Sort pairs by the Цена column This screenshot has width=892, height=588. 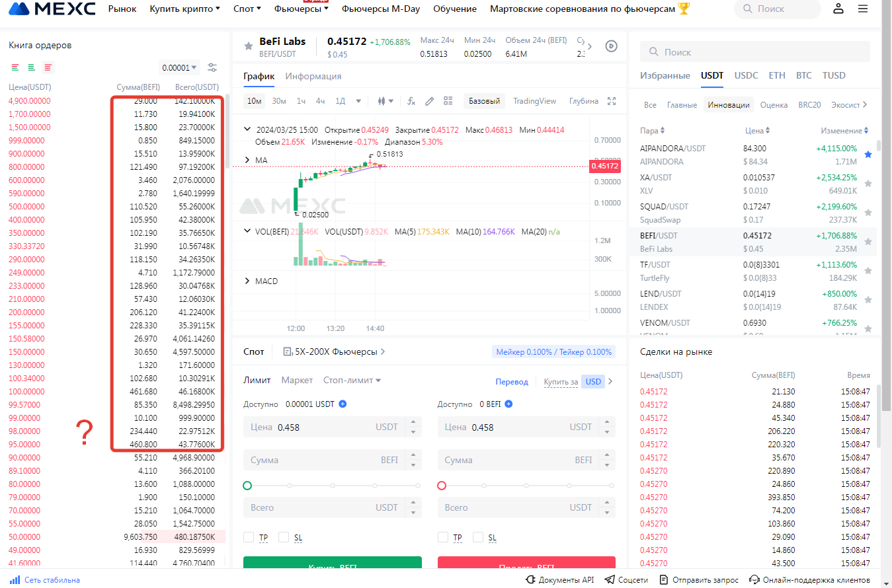pos(757,131)
